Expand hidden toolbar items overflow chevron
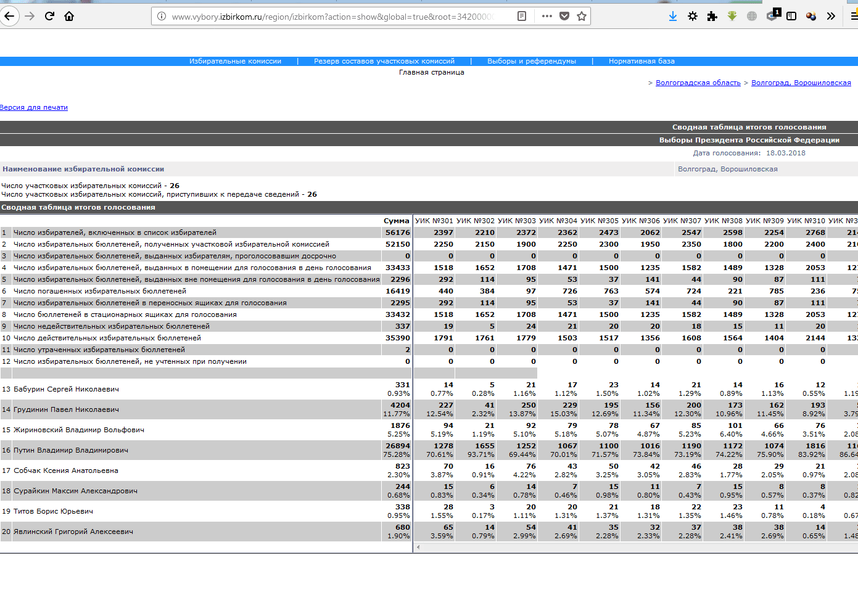This screenshot has width=858, height=616. (831, 16)
